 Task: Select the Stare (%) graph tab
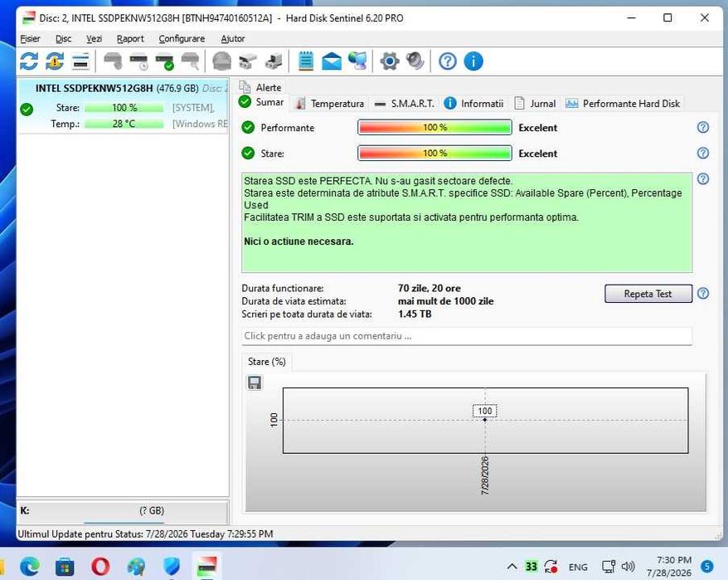pos(266,362)
